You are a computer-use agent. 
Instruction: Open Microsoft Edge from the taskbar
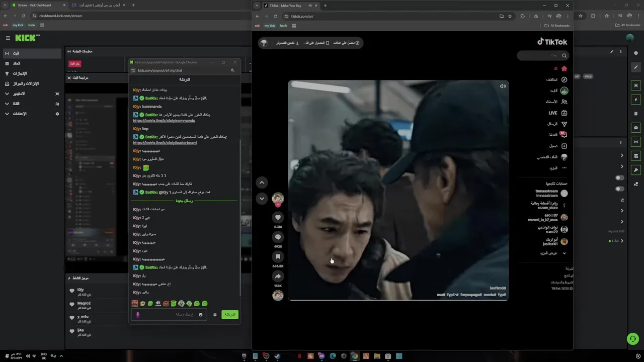tap(333, 356)
